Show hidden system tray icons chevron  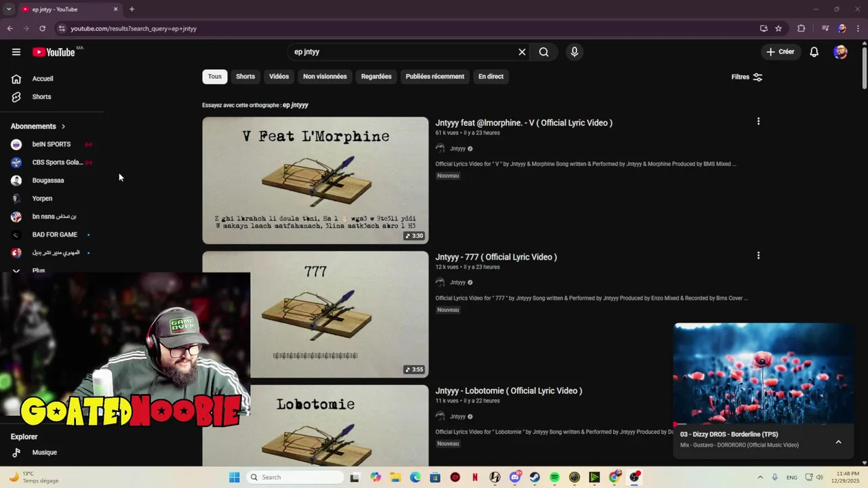(760, 477)
